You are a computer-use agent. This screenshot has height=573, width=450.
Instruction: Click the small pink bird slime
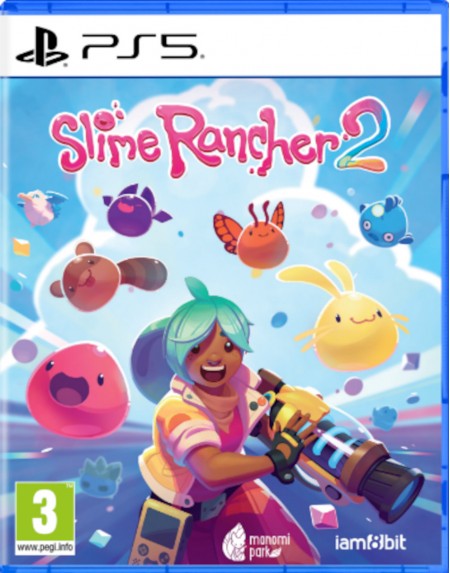41,207
